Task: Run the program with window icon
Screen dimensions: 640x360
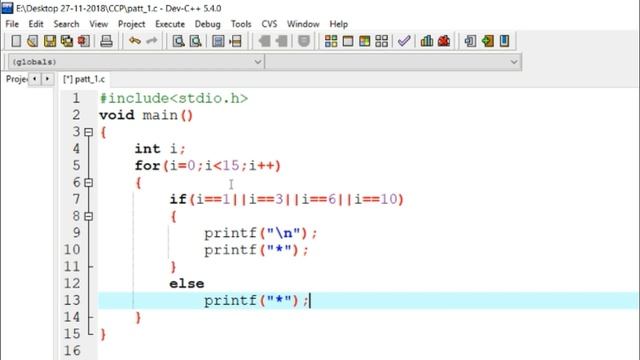Action: coord(348,41)
